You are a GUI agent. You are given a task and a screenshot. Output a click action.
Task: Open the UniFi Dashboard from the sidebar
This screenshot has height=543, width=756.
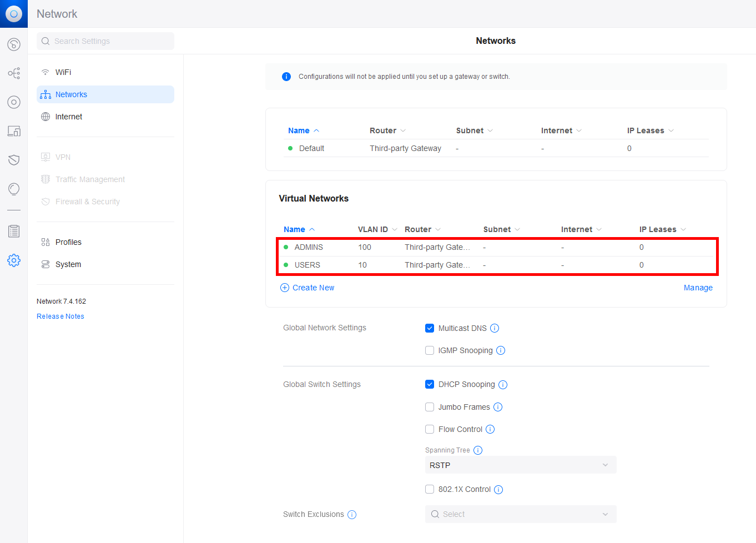[13, 44]
